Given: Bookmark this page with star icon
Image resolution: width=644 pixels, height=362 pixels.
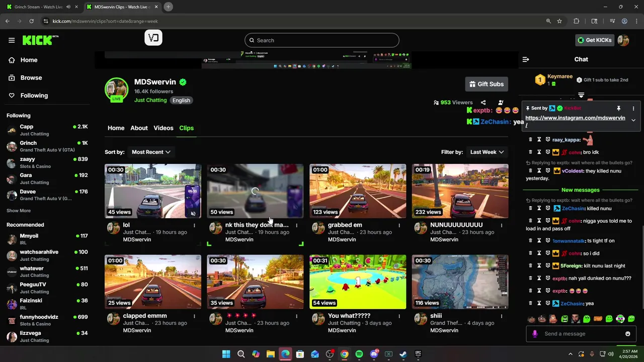Looking at the screenshot, I should (x=559, y=21).
